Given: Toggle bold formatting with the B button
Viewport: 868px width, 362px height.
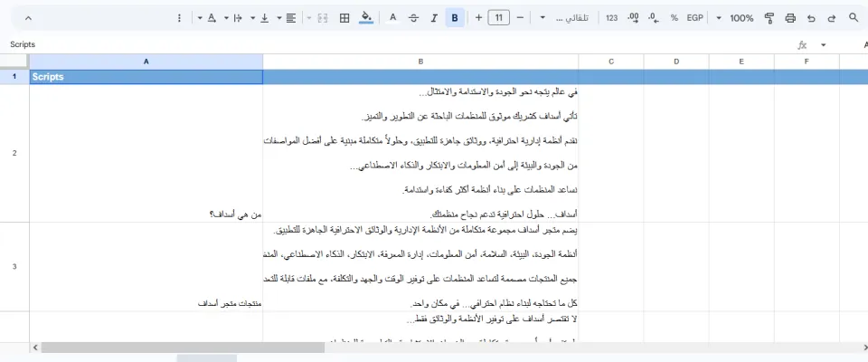Looking at the screenshot, I should [x=455, y=18].
